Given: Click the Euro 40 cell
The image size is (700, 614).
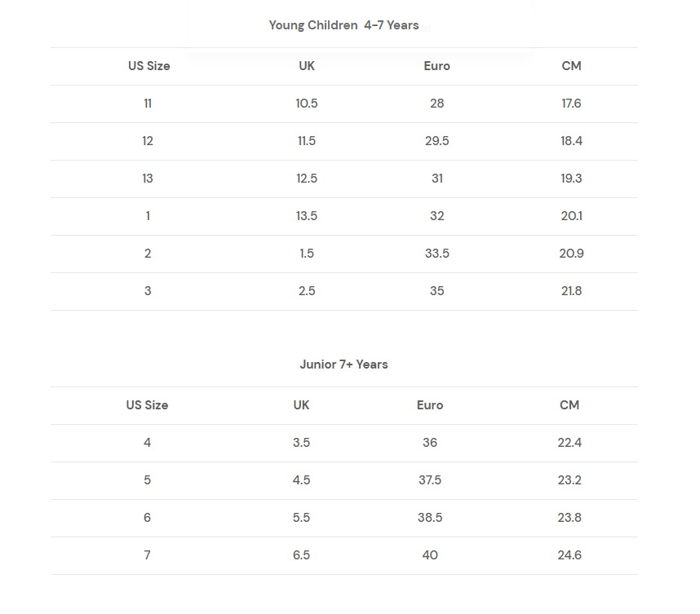Looking at the screenshot, I should click(430, 555).
